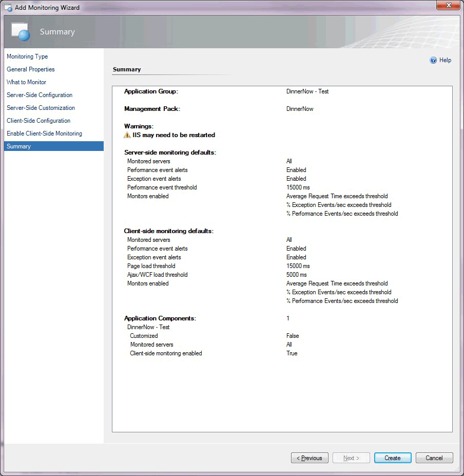The image size is (464, 476).
Task: Click the Client-side monitoring enabled True value
Action: click(291, 353)
